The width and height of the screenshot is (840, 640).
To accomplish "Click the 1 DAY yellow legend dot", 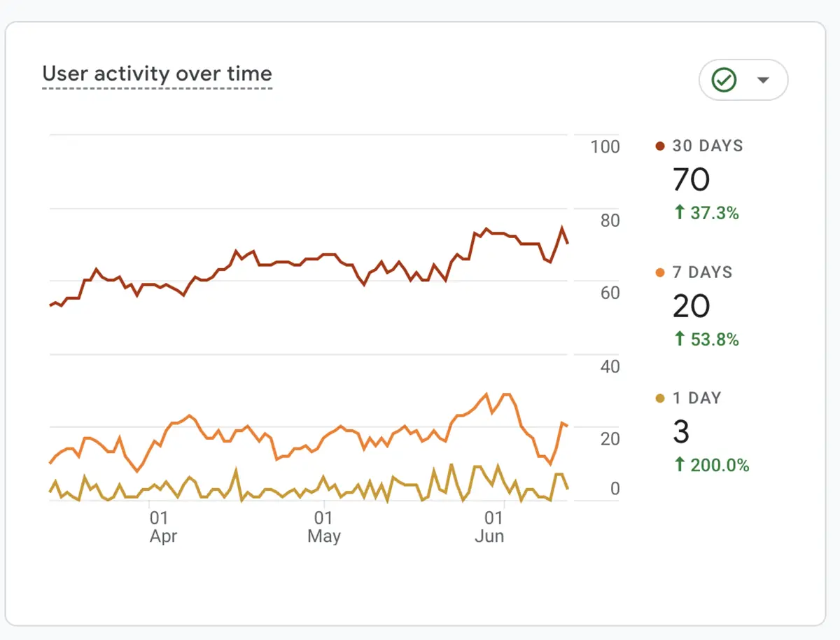I will point(659,398).
